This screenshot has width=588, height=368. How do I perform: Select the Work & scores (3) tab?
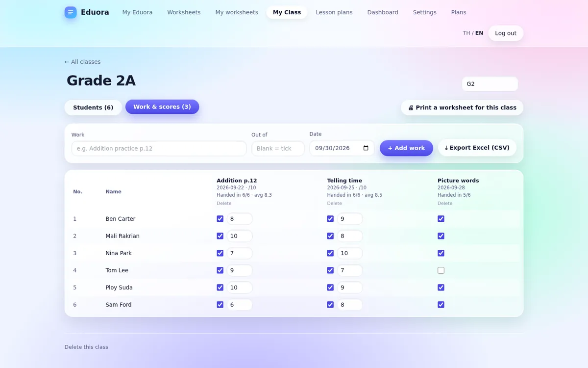click(162, 107)
